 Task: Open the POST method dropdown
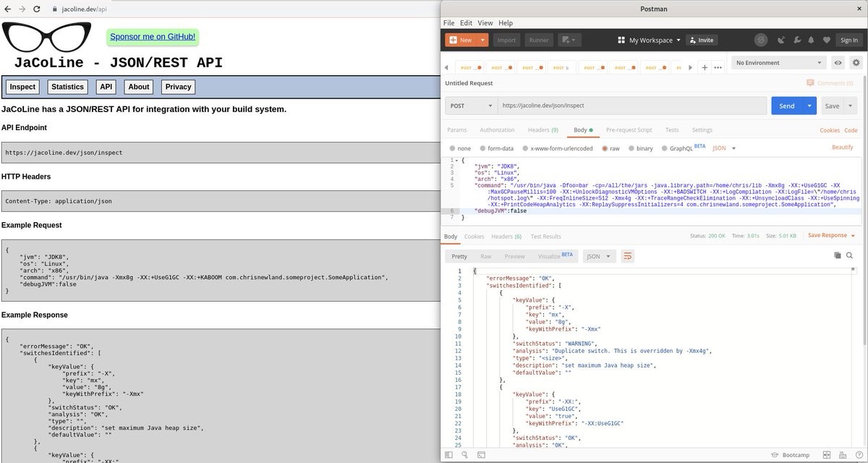click(470, 106)
